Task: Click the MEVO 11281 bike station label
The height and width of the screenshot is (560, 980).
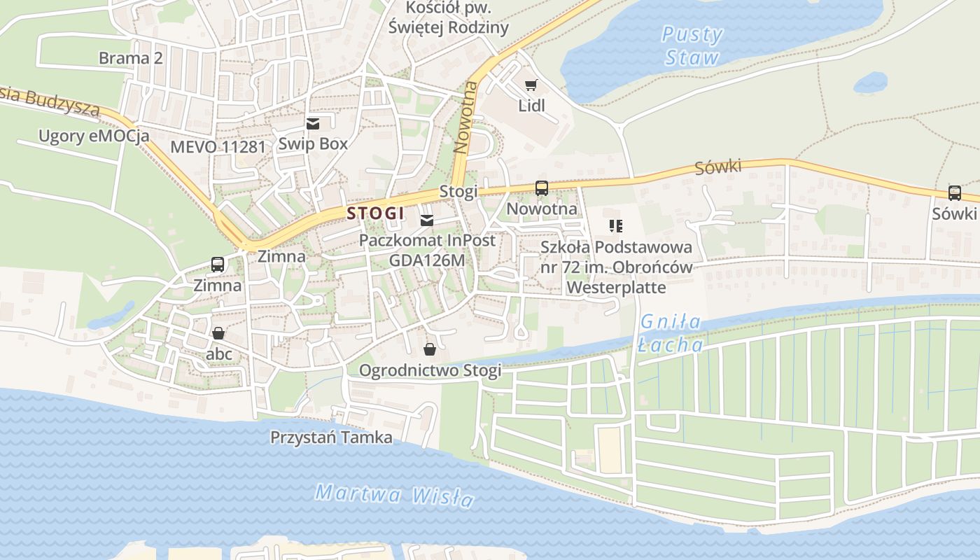Action: (218, 147)
